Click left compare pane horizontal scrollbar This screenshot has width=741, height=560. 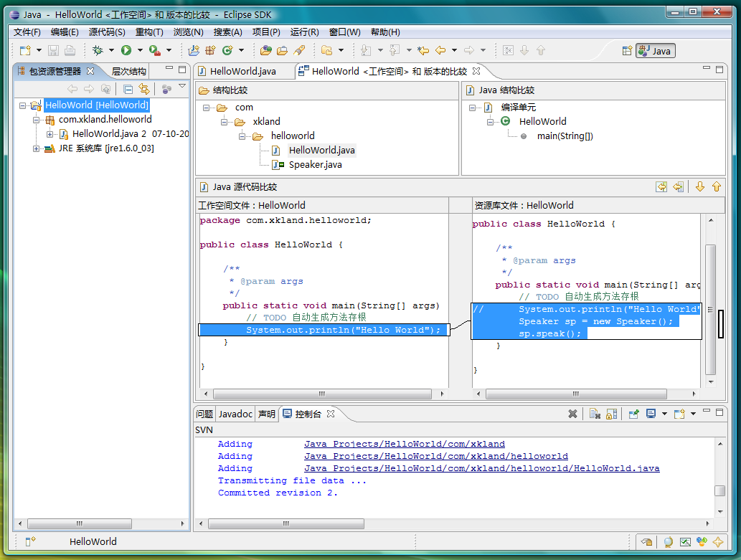(322, 394)
